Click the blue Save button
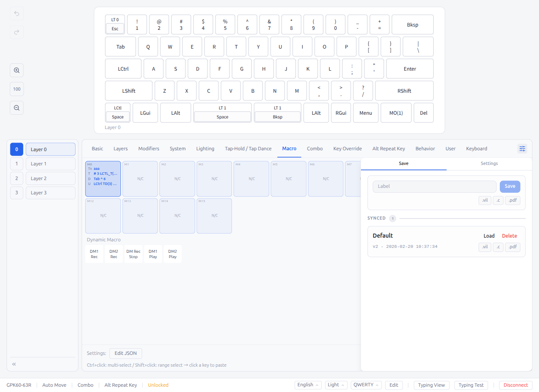The image size is (539, 392). pos(510,186)
